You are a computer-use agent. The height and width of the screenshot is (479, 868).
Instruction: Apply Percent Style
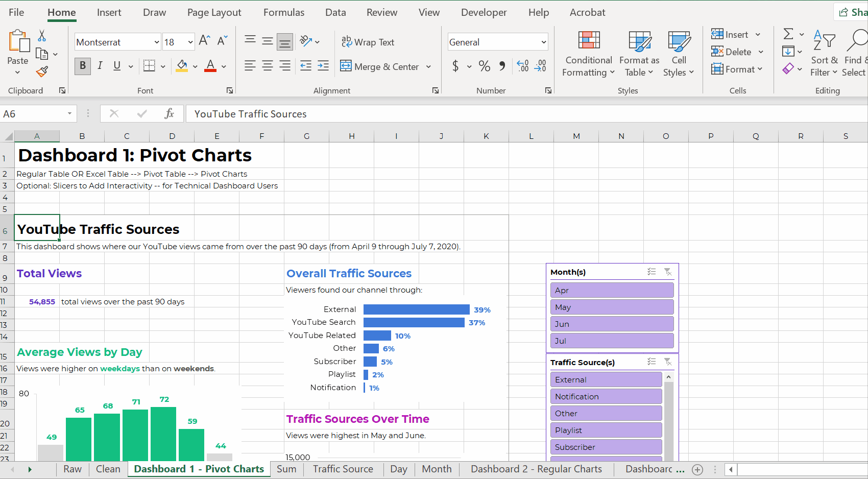pos(485,66)
